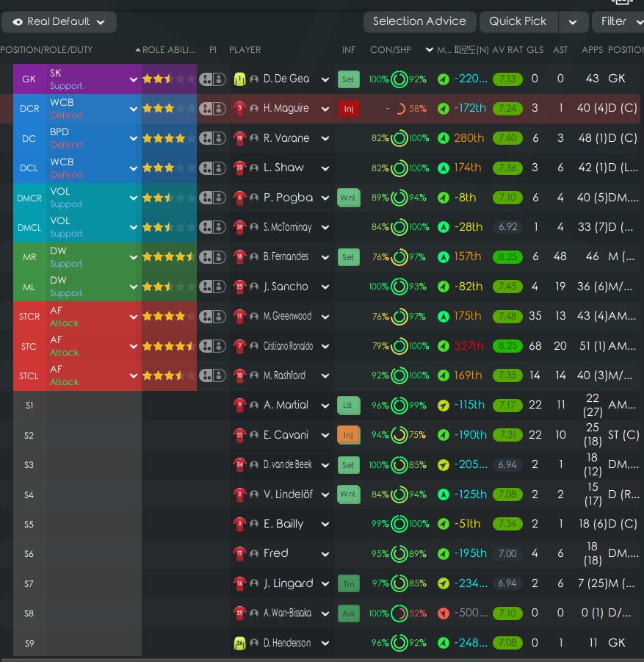Click the person icon beside Fred
Viewport: 644px width, 662px height.
pos(254,553)
